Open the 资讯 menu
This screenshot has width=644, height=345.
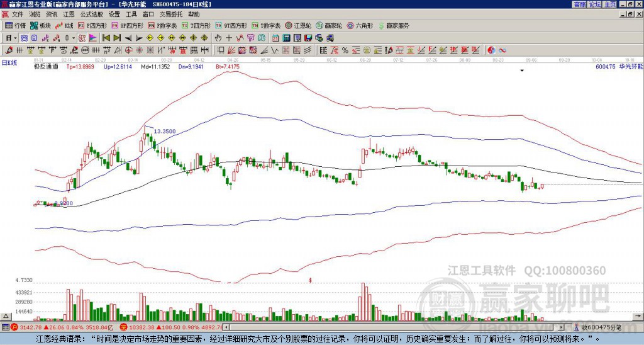tap(52, 14)
